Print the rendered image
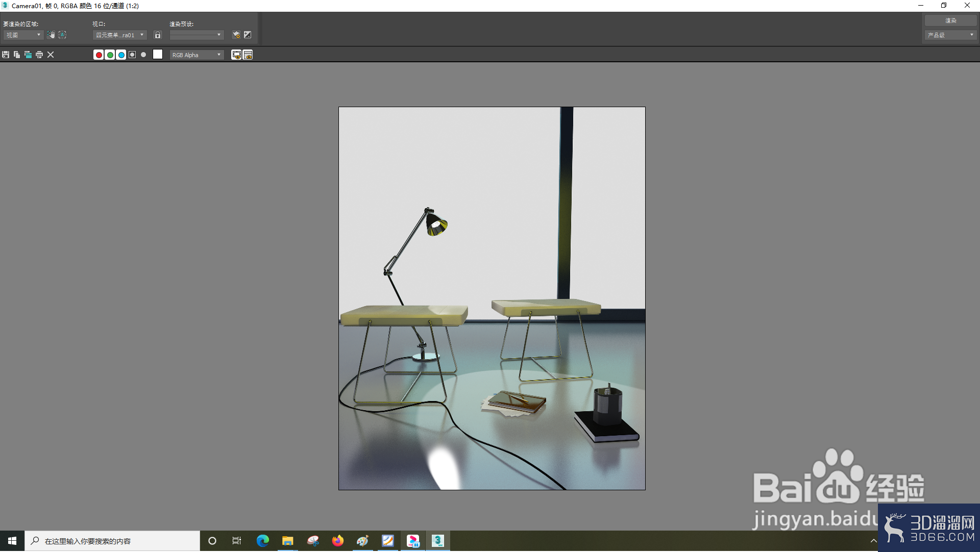 click(39, 55)
